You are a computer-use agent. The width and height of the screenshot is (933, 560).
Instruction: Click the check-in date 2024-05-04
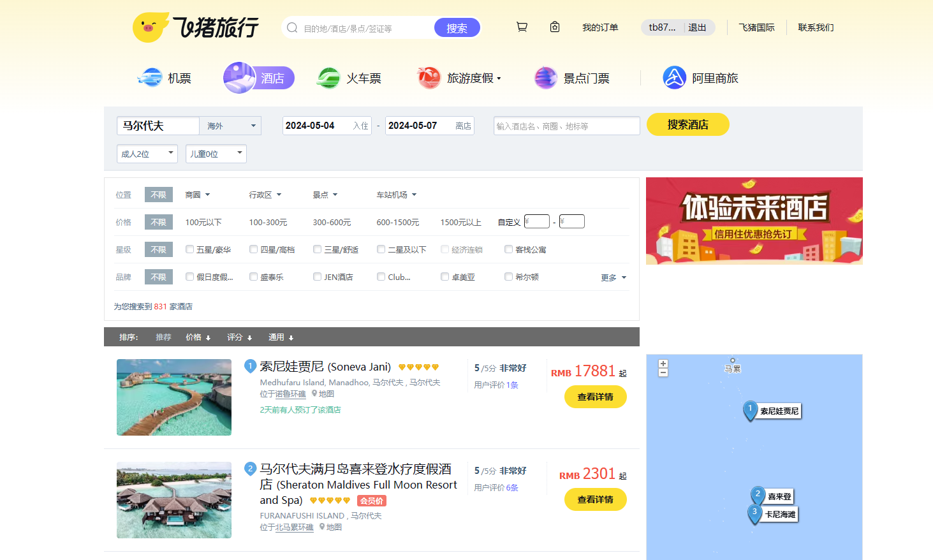[x=327, y=126]
